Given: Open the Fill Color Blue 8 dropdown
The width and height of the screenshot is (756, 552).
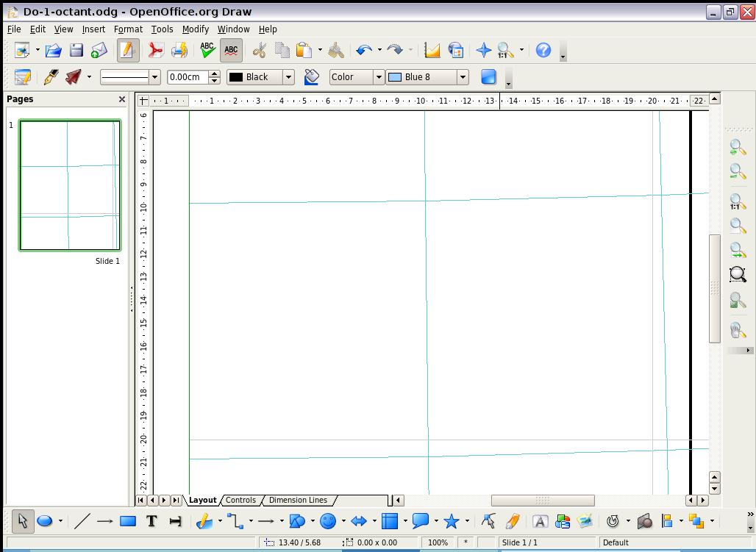Looking at the screenshot, I should coord(463,77).
